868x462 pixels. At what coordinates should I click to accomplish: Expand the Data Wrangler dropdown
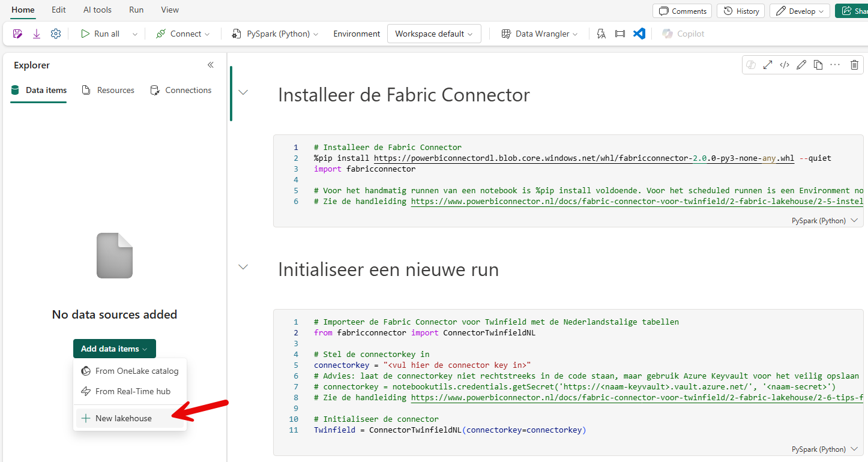pos(540,34)
